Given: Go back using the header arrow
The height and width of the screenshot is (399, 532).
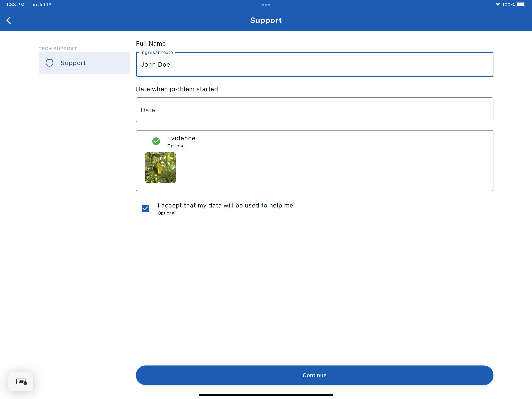Looking at the screenshot, I should coord(9,20).
